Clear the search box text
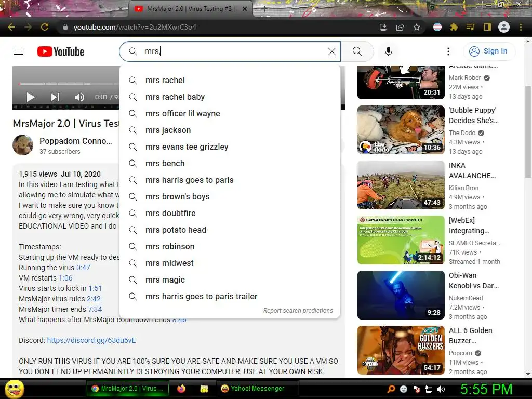 click(332, 51)
